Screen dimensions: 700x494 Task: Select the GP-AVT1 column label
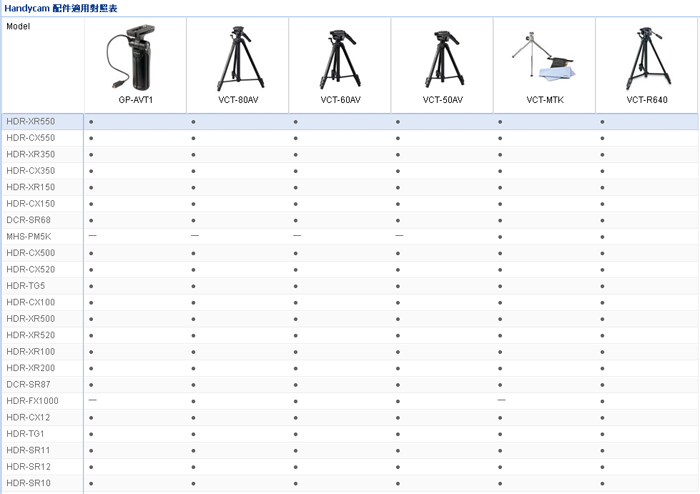click(136, 100)
